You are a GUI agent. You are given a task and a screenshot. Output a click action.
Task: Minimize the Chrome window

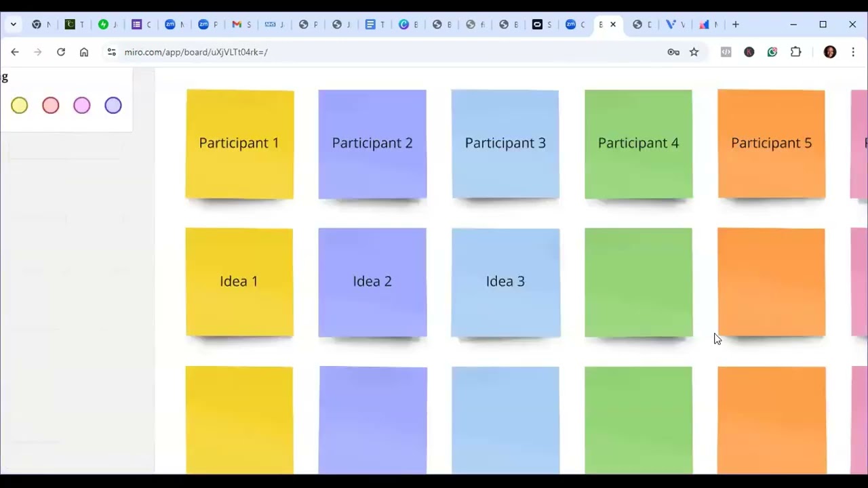[793, 24]
